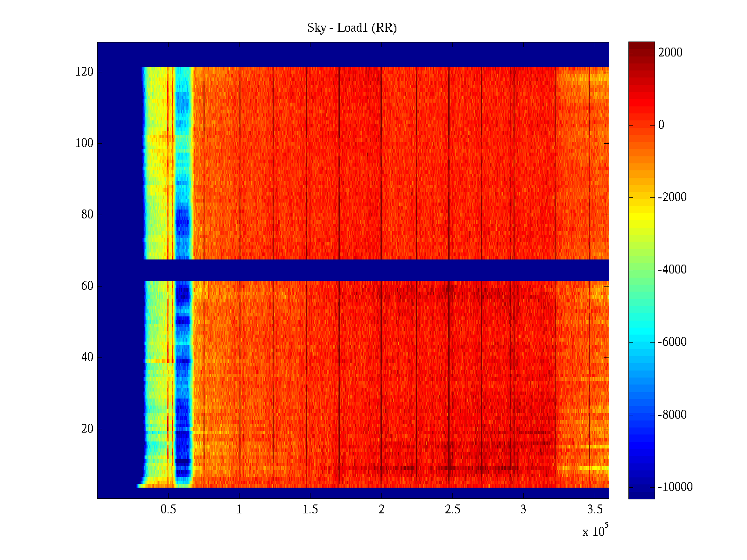Click the horizontal blue gap band in the heatmap
This screenshot has height=560, width=747.
373,270
